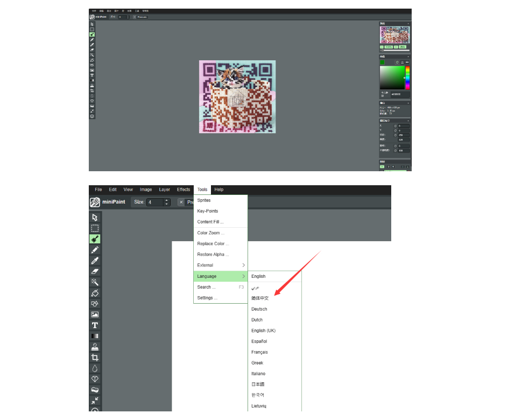The width and height of the screenshot is (522, 420).
Task: Click the Gradient tool icon
Action: coord(95,336)
